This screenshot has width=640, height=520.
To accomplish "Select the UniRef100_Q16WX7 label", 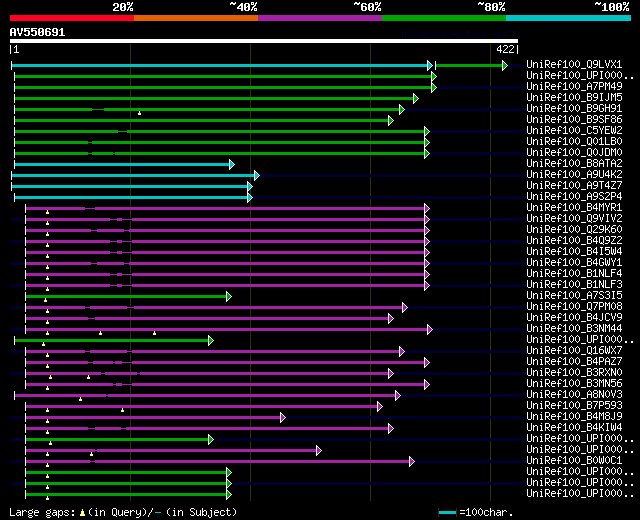I will (574, 351).
